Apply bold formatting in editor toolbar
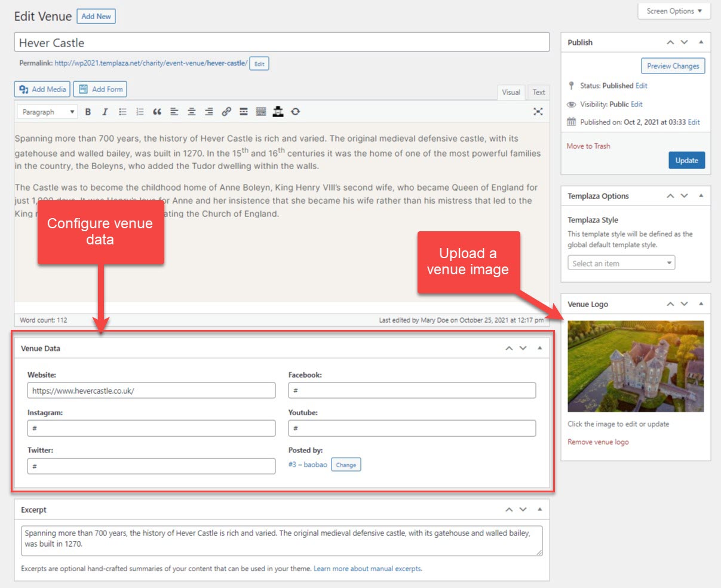The width and height of the screenshot is (721, 588). [88, 112]
